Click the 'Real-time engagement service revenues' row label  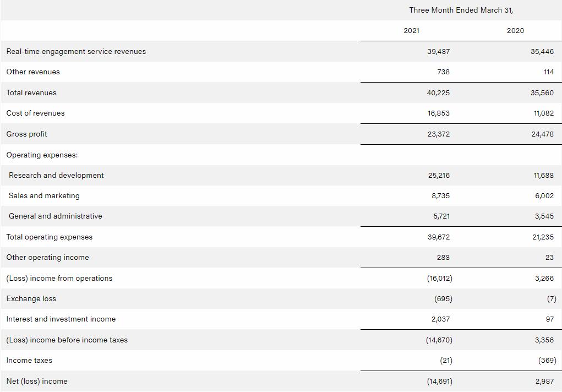tap(76, 51)
